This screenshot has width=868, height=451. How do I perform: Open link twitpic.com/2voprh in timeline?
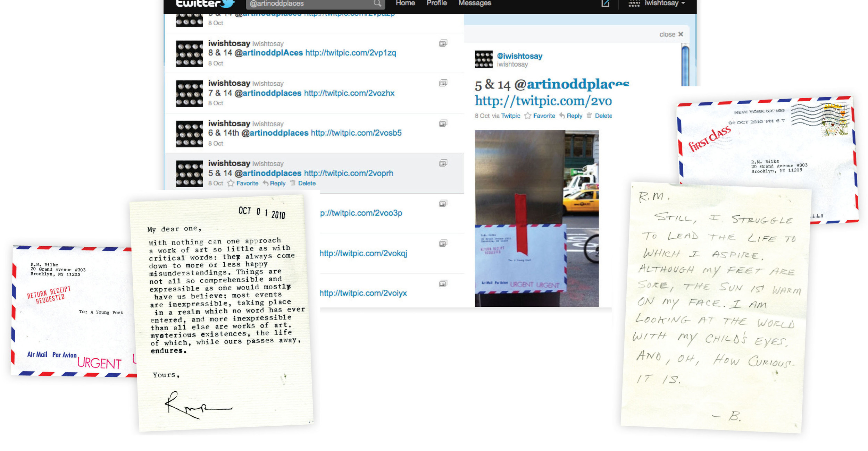point(349,173)
